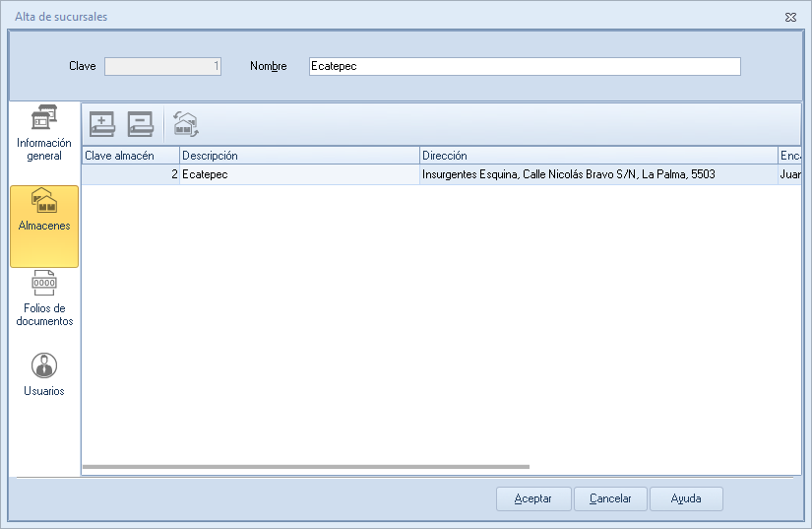Click into the Nombre text field

click(524, 66)
